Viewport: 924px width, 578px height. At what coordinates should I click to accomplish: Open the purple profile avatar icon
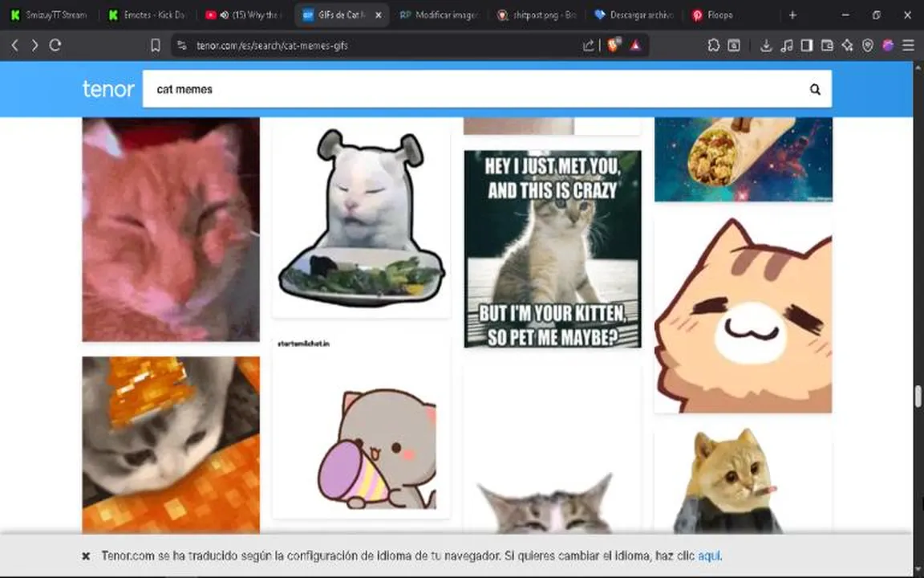[888, 46]
